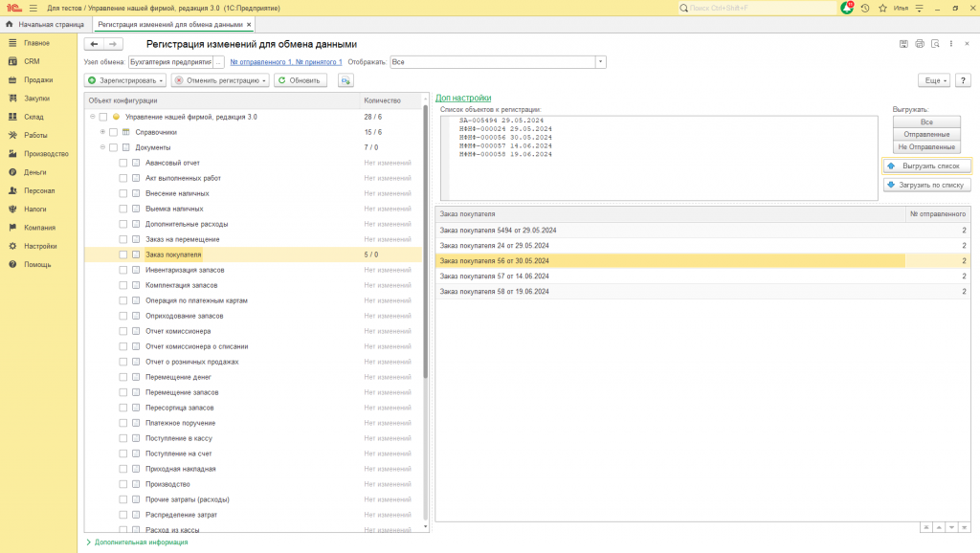This screenshot has height=553, width=980.
Task: Open the Зарегистрировать dropdown button
Action: tap(125, 80)
